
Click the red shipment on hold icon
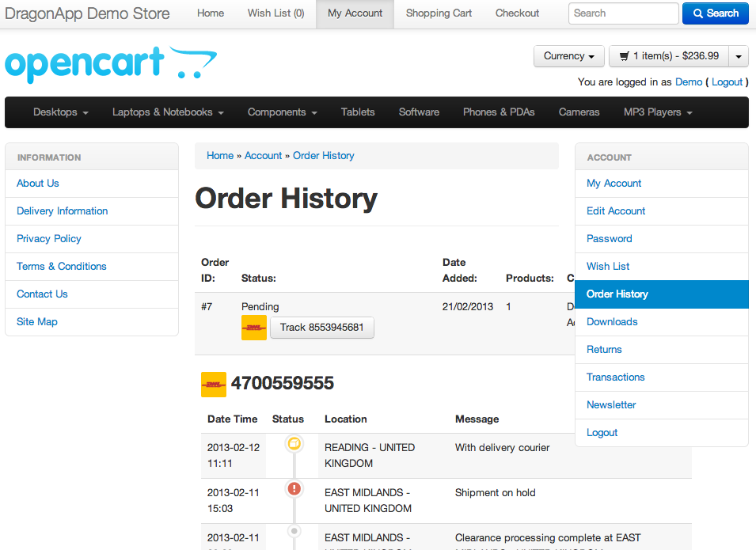(294, 489)
